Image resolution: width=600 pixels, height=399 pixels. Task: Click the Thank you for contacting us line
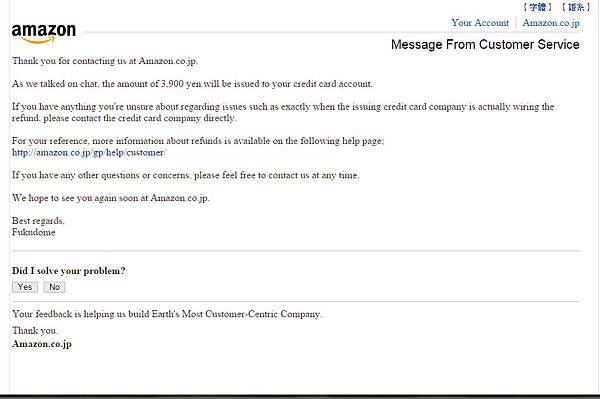(x=105, y=61)
